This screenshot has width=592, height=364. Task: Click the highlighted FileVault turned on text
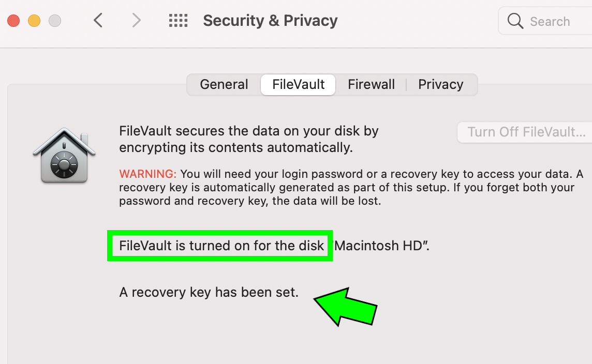coord(221,246)
